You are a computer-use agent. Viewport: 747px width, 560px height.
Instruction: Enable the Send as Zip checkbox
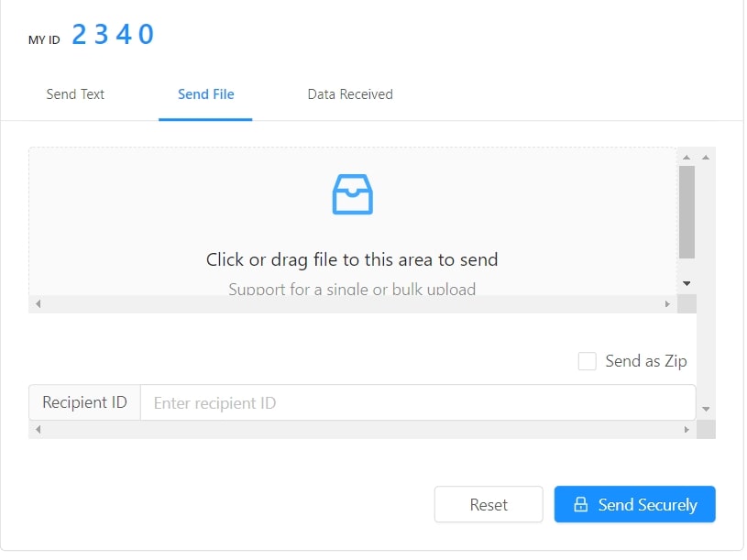click(x=588, y=361)
